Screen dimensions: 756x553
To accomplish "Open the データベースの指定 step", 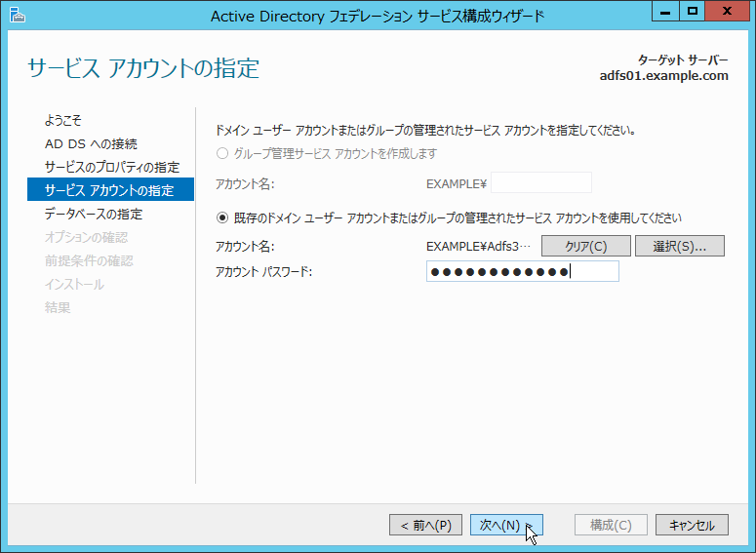I will 94,214.
